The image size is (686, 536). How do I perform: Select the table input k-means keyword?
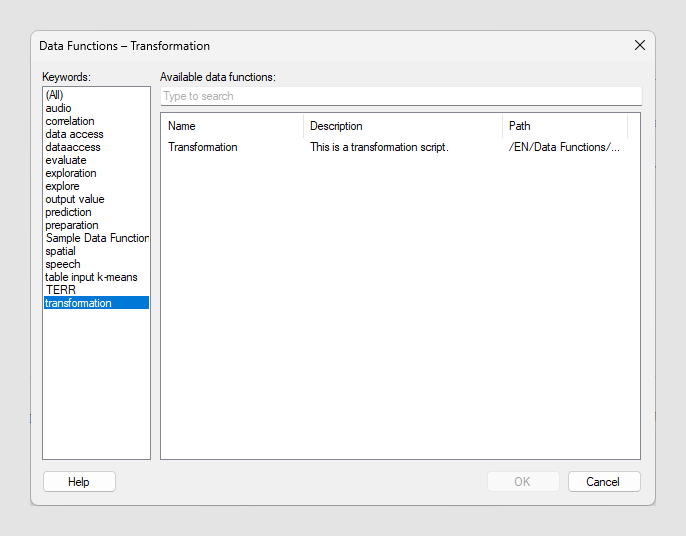pyautogui.click(x=91, y=277)
